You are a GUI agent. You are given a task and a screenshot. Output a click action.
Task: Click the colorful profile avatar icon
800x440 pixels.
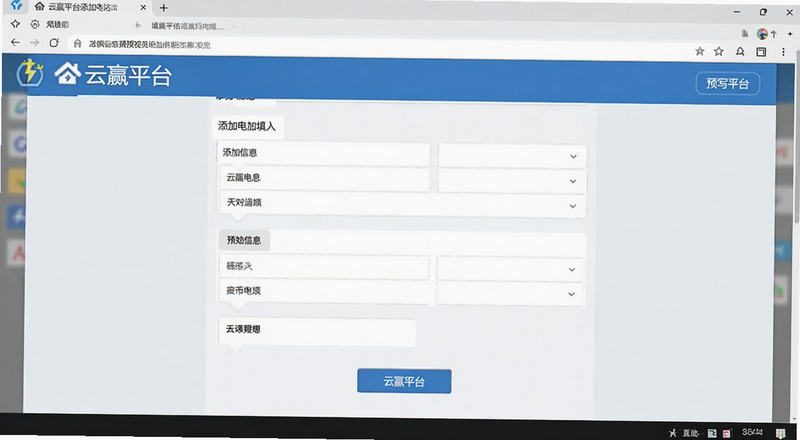[762, 34]
